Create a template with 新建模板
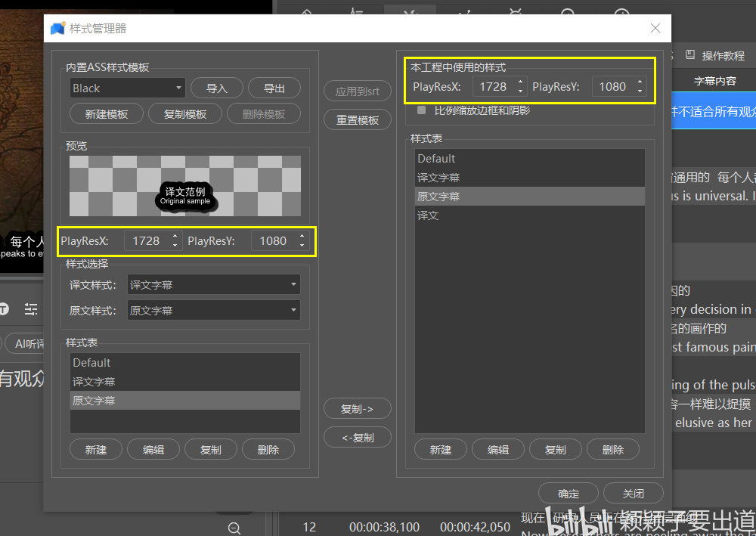This screenshot has height=536, width=756. click(107, 113)
